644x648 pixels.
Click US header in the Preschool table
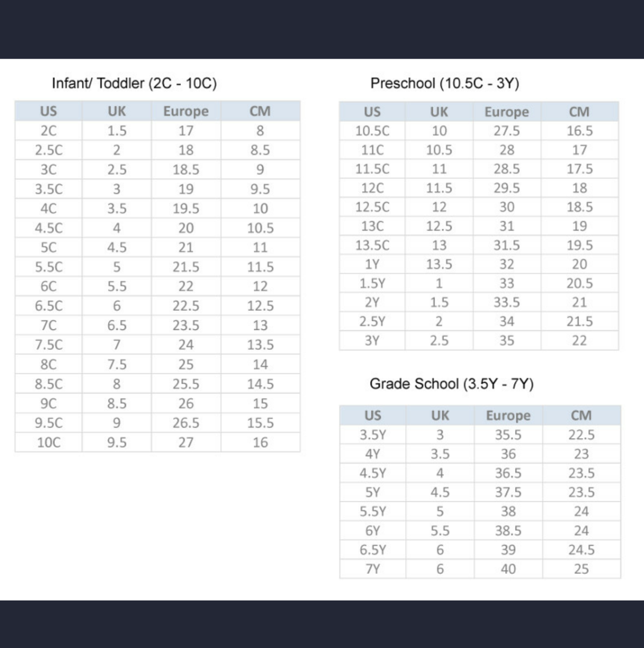(x=372, y=112)
